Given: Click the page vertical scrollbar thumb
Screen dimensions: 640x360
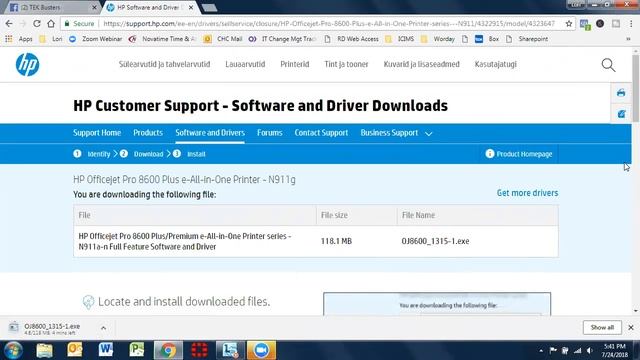Looking at the screenshot, I should coord(636,88).
